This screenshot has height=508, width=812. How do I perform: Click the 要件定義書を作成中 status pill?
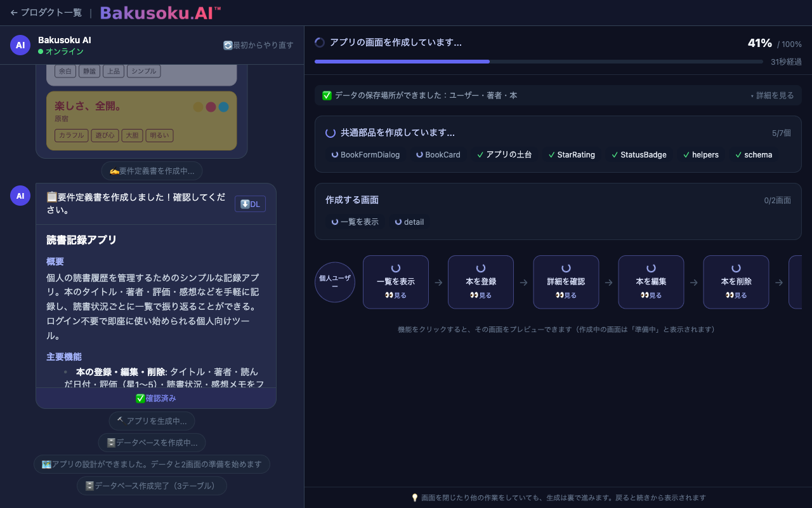[x=152, y=171]
